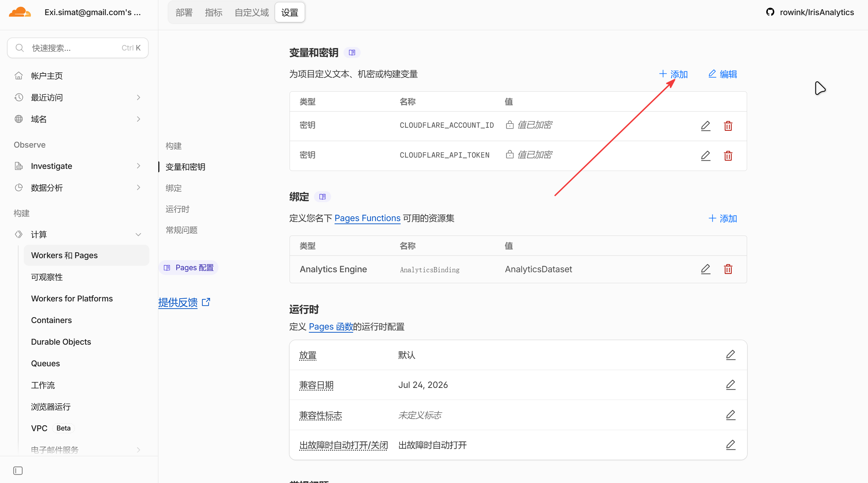Open the GitHub repository icon
Viewport: 868px width, 483px height.
pyautogui.click(x=770, y=12)
